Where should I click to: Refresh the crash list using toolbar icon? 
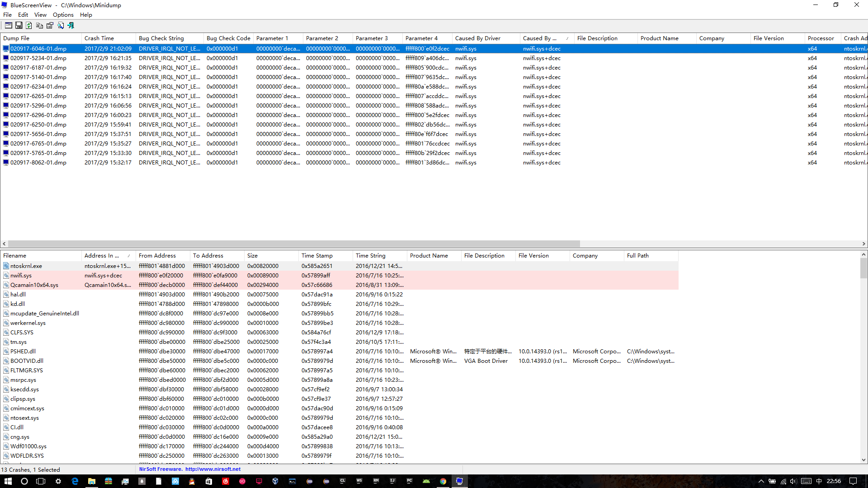tap(29, 26)
